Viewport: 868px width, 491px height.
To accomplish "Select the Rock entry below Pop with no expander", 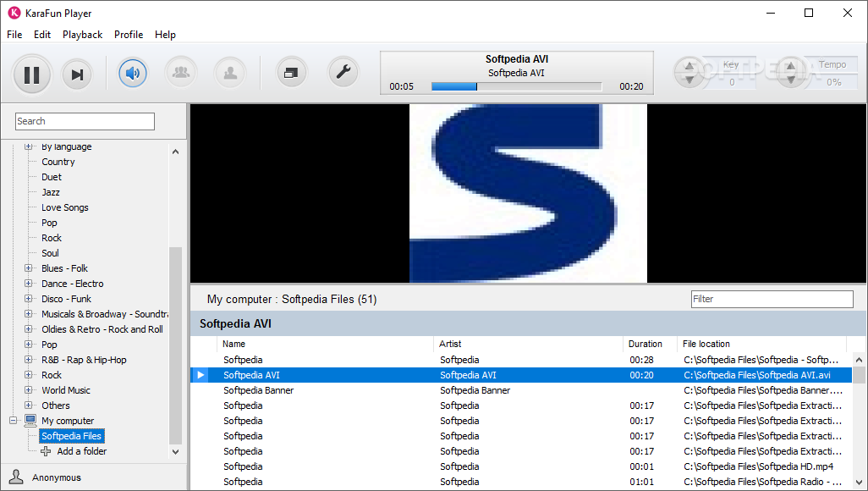I will tap(52, 238).
